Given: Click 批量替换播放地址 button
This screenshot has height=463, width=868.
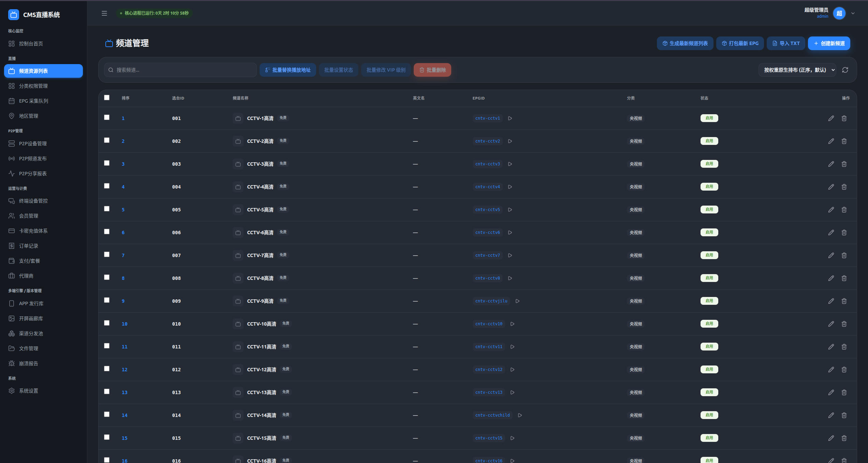Looking at the screenshot, I should [x=288, y=70].
